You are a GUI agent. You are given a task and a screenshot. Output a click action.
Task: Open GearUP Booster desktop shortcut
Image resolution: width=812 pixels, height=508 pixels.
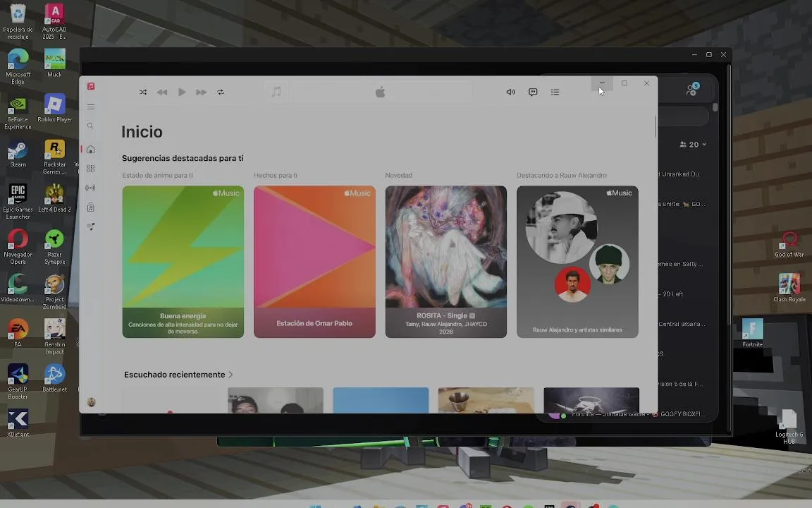[18, 381]
